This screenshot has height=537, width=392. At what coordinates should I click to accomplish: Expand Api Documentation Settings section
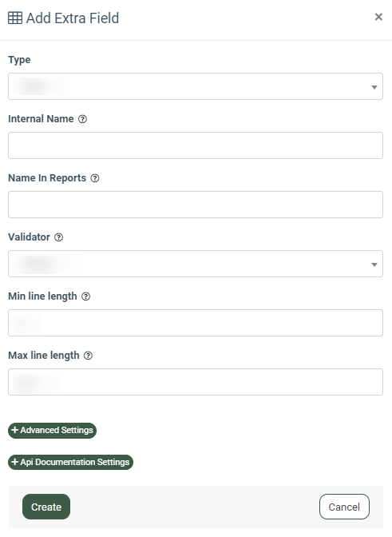tap(70, 462)
